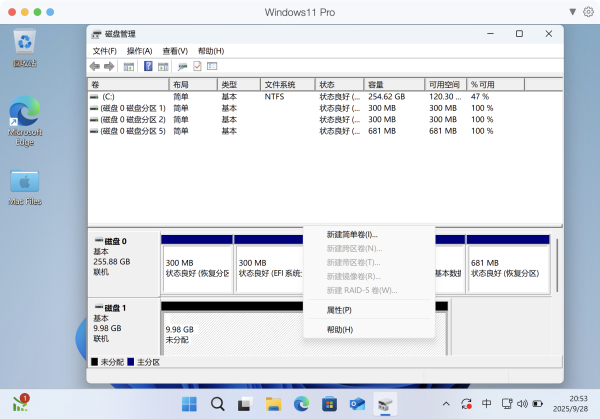
Task: Click the blue Help question-mark toolbar icon
Action: pyautogui.click(x=148, y=66)
